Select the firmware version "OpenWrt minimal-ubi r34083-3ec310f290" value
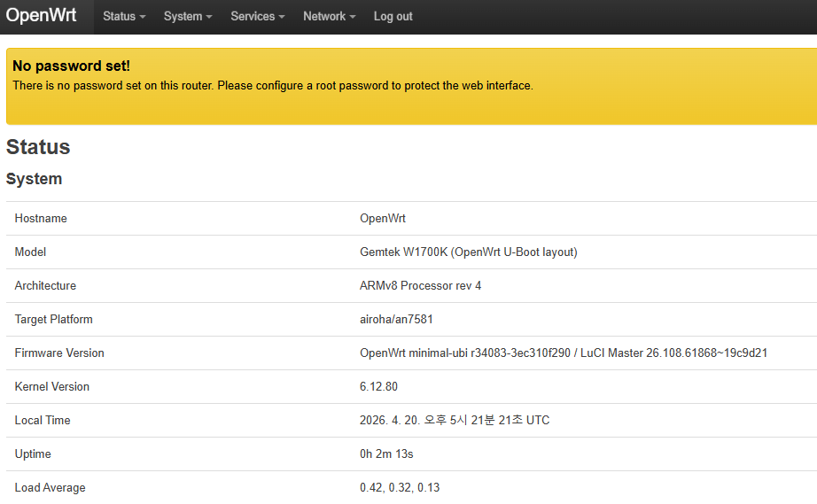The width and height of the screenshot is (817, 504). (x=465, y=353)
